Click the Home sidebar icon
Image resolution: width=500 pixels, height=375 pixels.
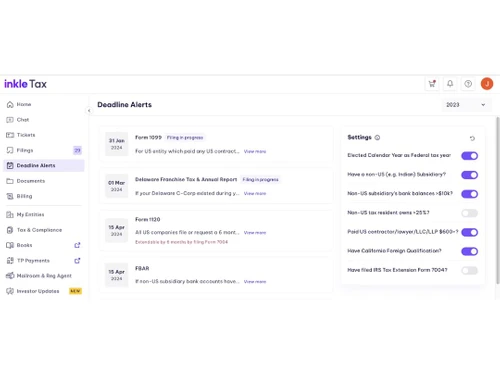click(10, 104)
